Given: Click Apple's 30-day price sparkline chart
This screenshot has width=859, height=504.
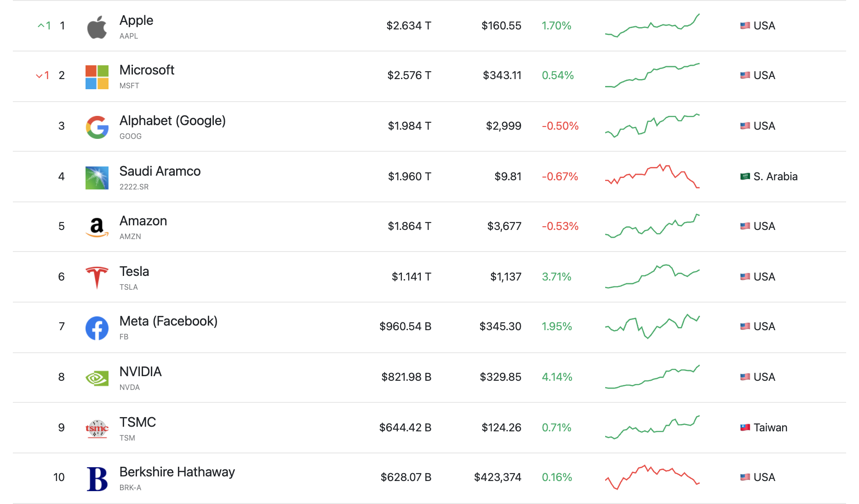Looking at the screenshot, I should pyautogui.click(x=652, y=26).
